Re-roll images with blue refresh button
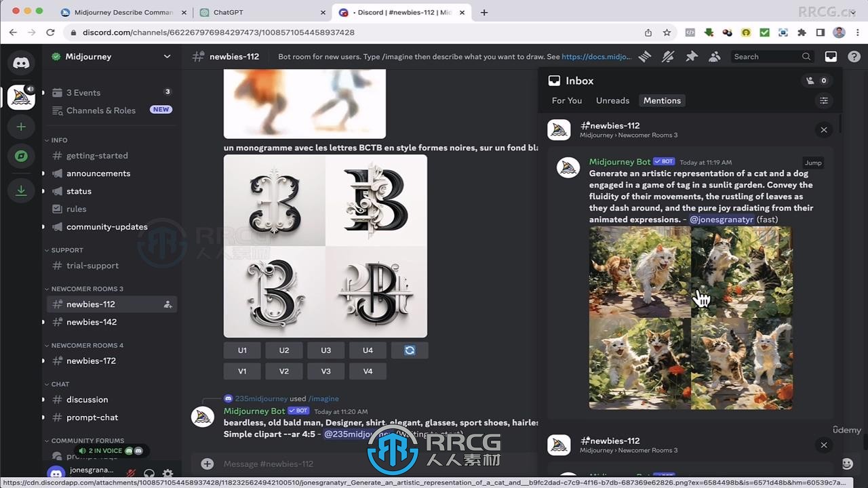Screen dimensions: 868x488 pos(410,350)
